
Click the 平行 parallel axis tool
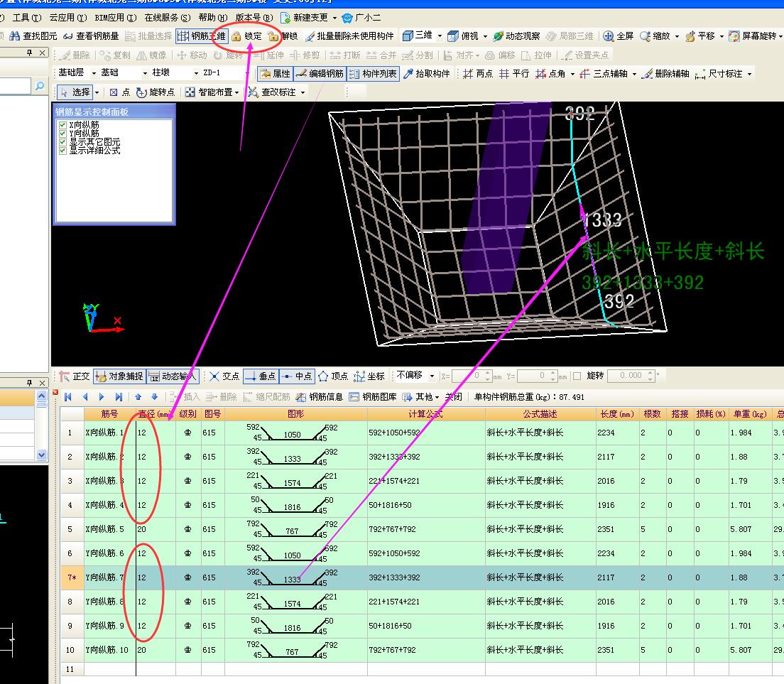click(514, 73)
